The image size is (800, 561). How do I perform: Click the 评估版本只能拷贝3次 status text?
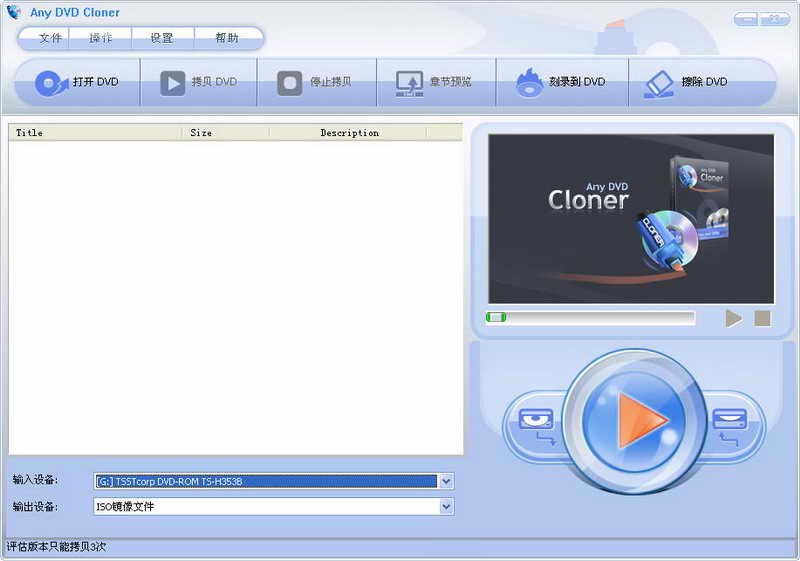click(x=56, y=547)
